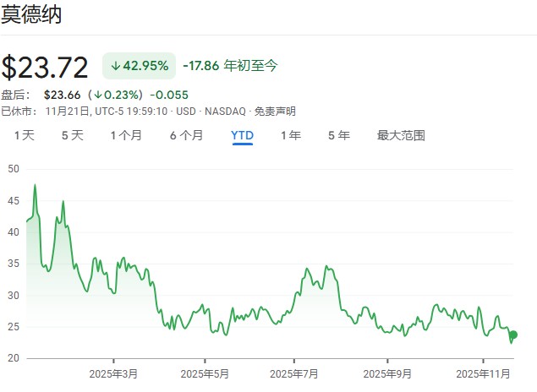Switch chart to 6个月 range
Image resolution: width=537 pixels, height=392 pixels.
(187, 135)
